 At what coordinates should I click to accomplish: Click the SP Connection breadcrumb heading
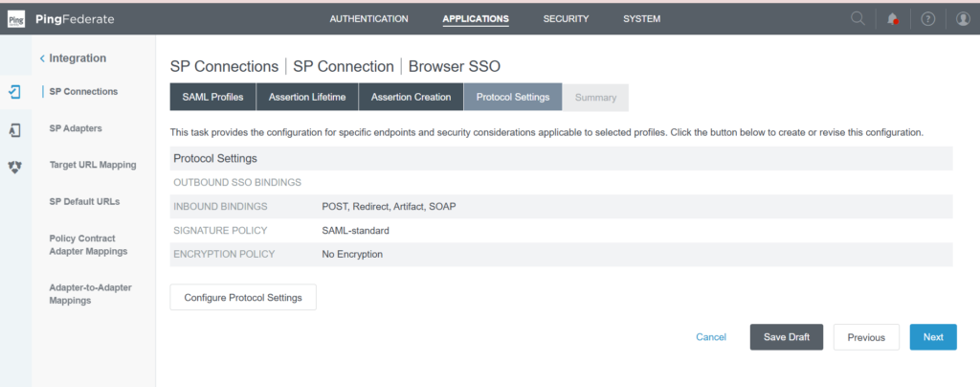point(344,67)
